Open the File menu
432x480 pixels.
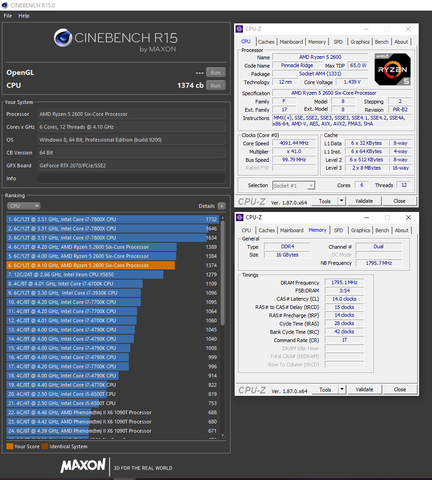click(8, 16)
